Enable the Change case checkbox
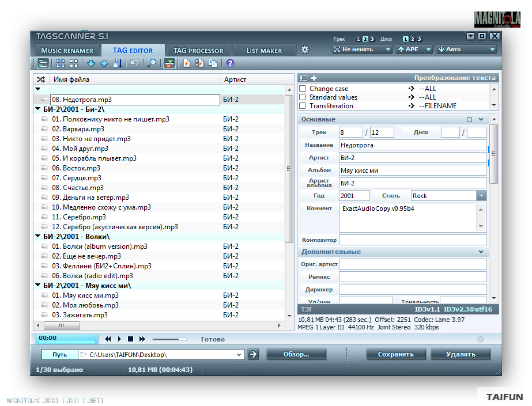Screen dimensions: 532x406 click(x=302, y=89)
